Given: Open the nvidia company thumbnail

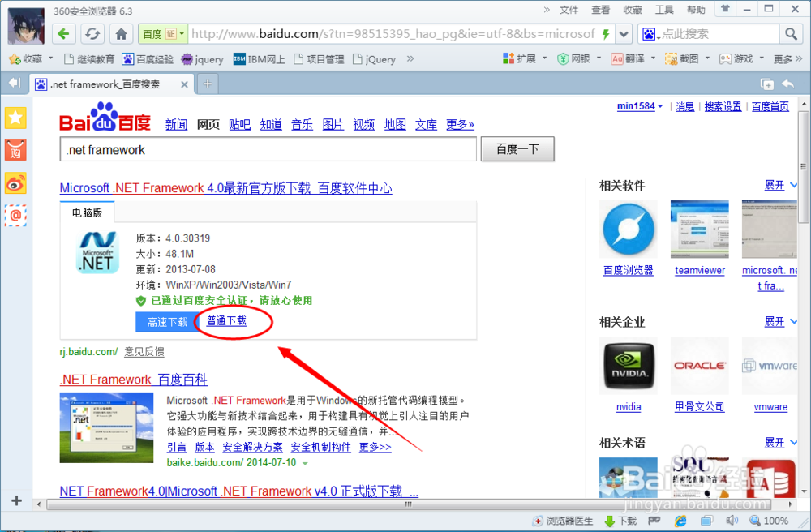Looking at the screenshot, I should (629, 366).
